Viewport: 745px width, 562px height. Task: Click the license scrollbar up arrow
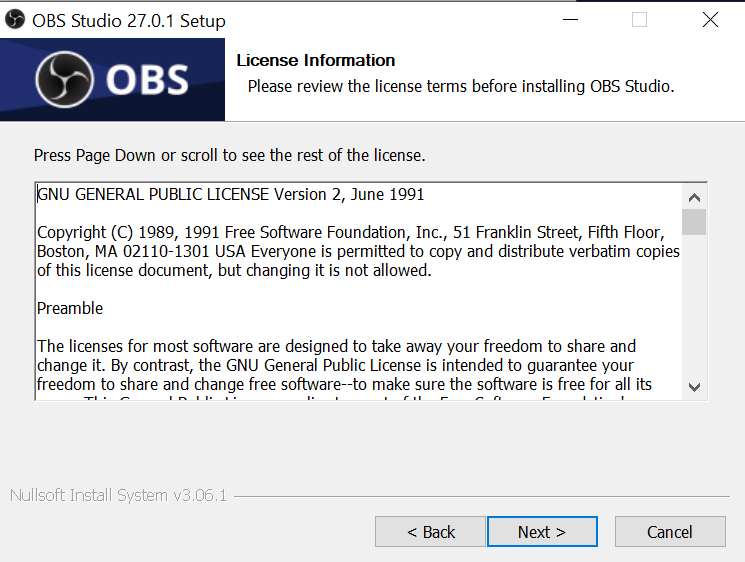[694, 196]
